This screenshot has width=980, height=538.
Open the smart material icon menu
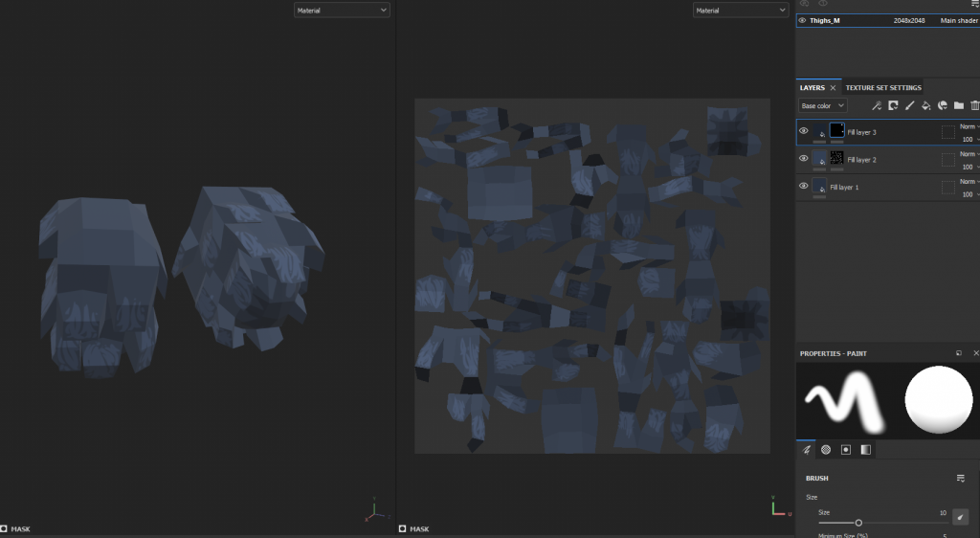[x=943, y=105]
